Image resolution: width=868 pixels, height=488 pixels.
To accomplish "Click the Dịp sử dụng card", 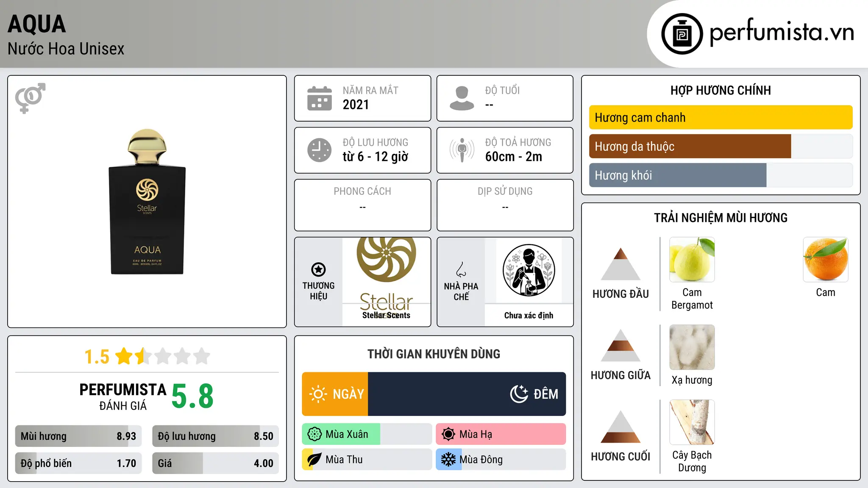I will coord(505,205).
